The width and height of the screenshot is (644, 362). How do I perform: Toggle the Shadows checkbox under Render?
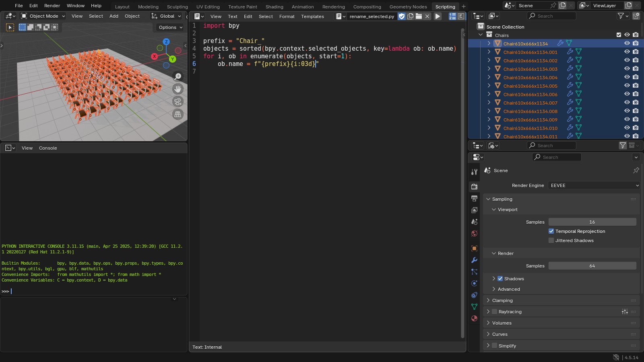coord(500,279)
